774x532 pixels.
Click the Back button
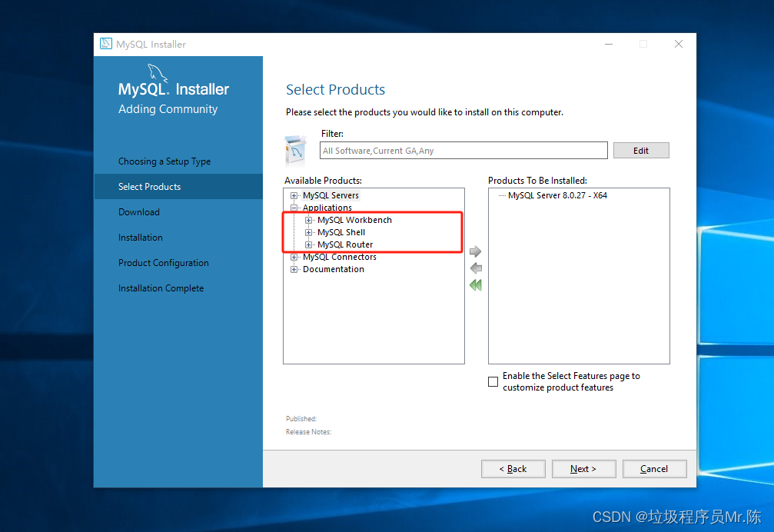(513, 469)
